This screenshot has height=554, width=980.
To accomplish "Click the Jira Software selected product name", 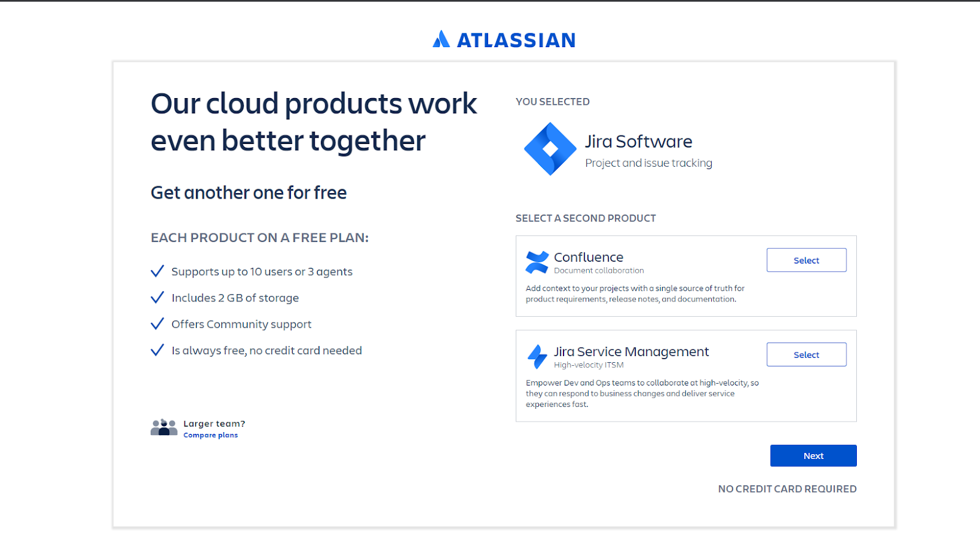I will click(638, 142).
